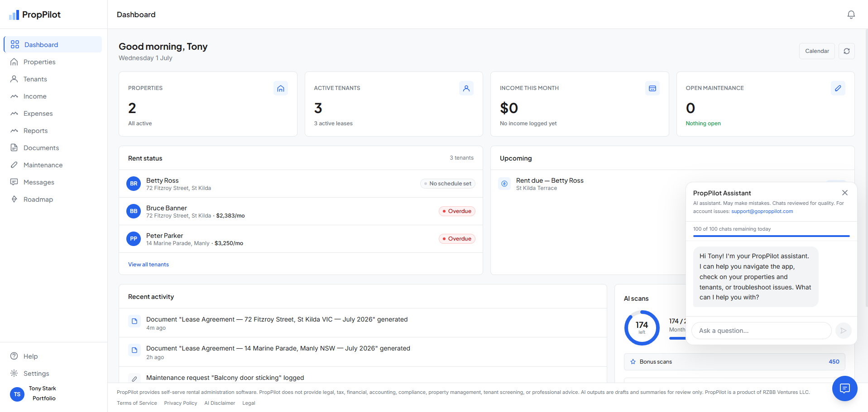This screenshot has height=412, width=868.
Task: Click View all tenants link
Action: (x=149, y=265)
